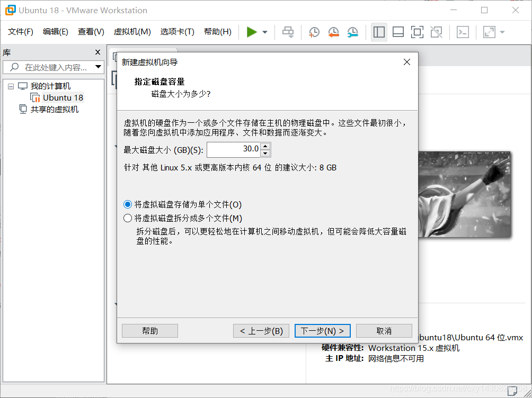
Task: Click the 网络信息不可用 IP status text
Action: [396, 358]
